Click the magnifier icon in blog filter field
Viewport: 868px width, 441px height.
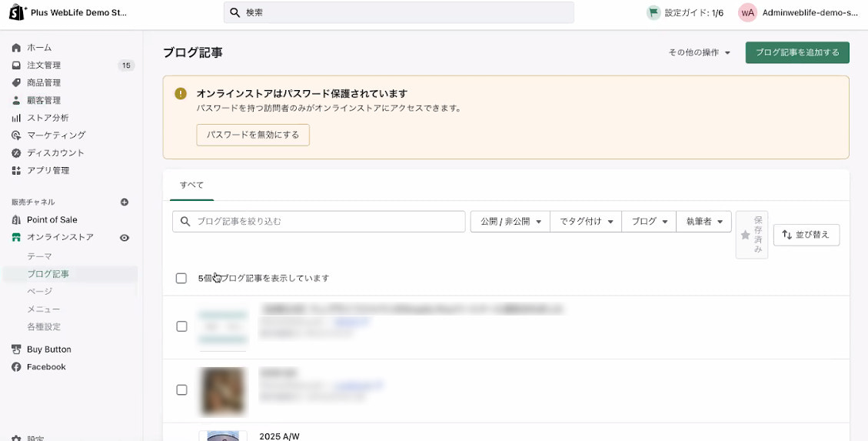185,222
